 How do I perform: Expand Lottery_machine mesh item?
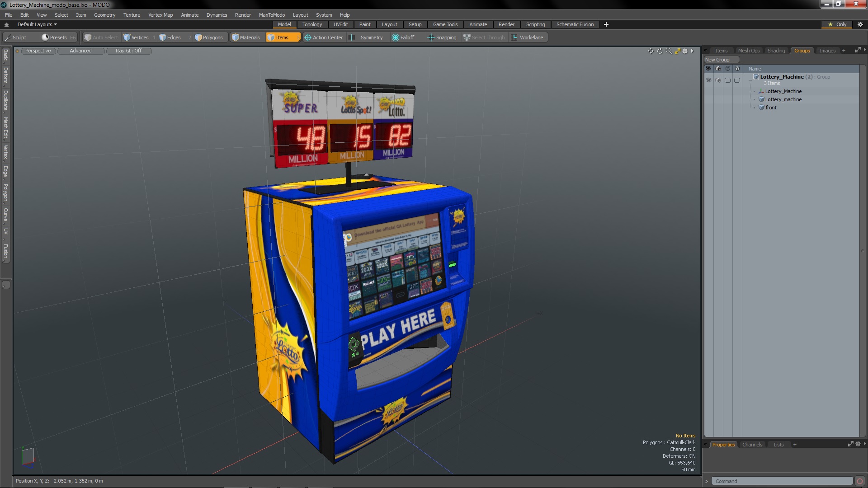pos(754,100)
